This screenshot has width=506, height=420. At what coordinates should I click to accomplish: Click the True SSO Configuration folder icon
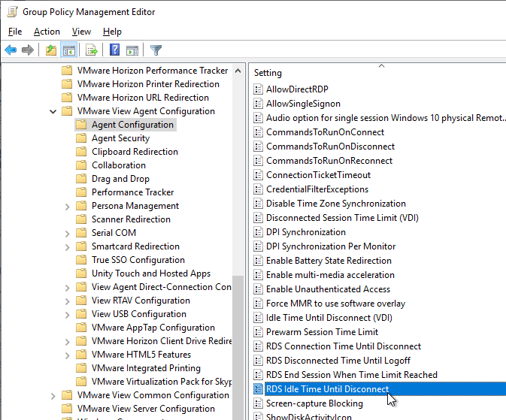pyautogui.click(x=81, y=260)
